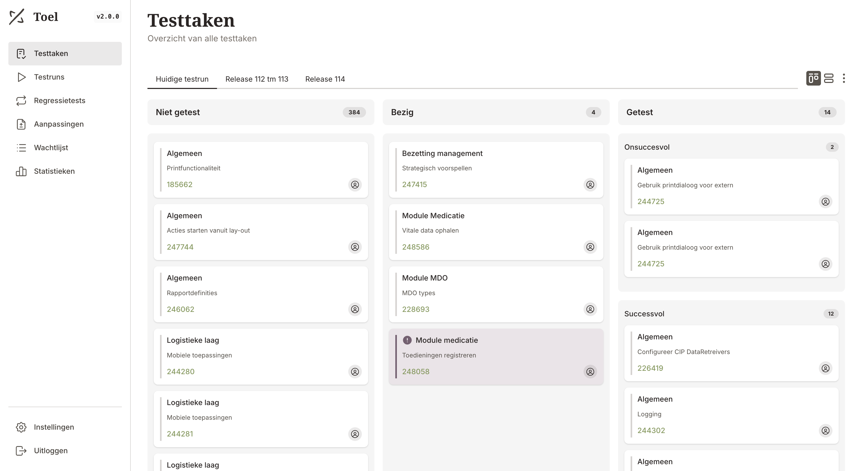This screenshot has height=471, width=868.
Task: Select the Huidige testrun tab
Action: click(x=182, y=79)
